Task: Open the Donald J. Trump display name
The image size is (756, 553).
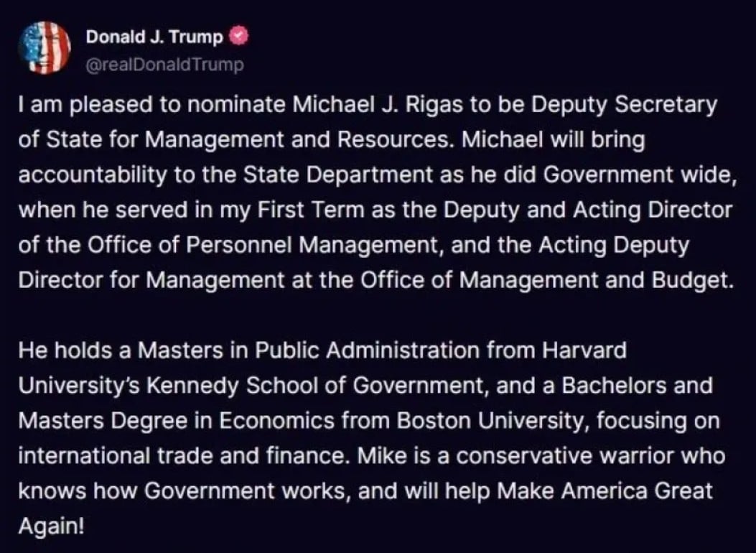Action: [154, 37]
